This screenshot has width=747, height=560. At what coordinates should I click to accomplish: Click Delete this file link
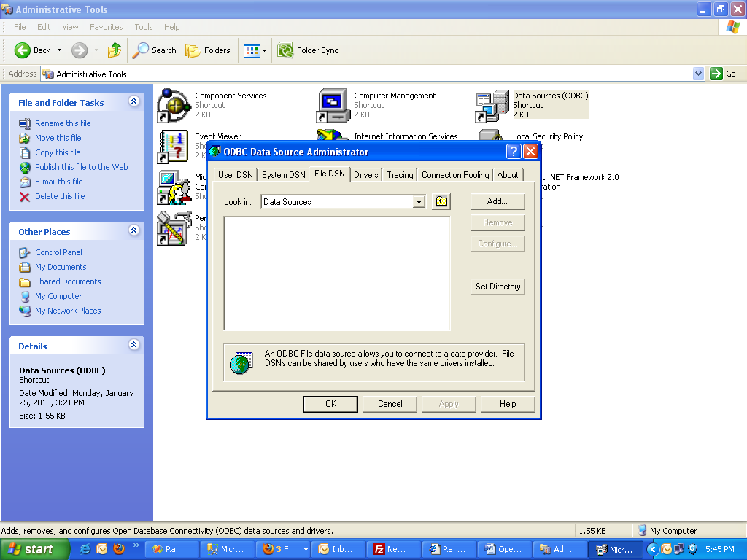click(60, 196)
